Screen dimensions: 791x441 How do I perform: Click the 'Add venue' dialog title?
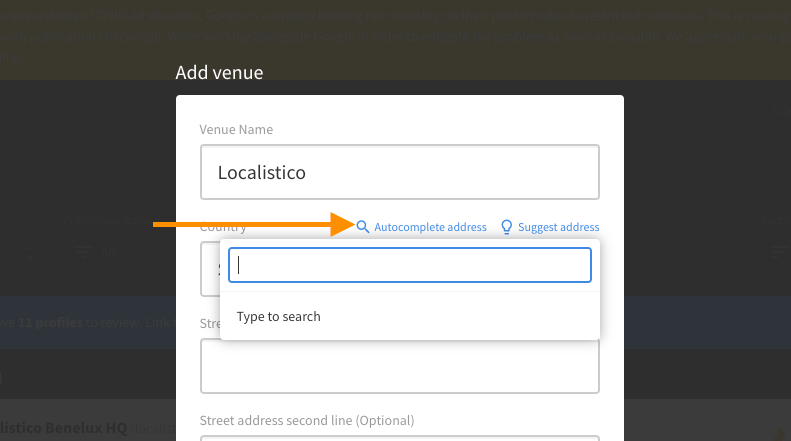[219, 73]
